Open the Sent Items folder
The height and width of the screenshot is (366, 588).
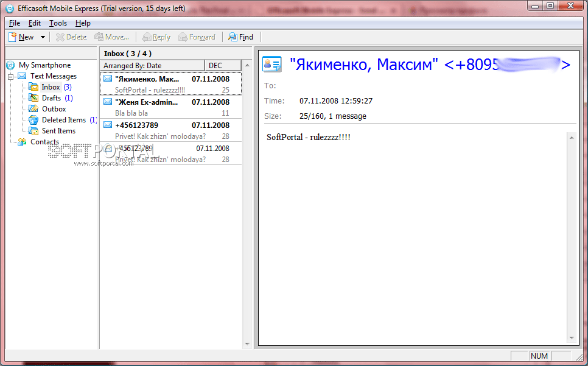58,130
